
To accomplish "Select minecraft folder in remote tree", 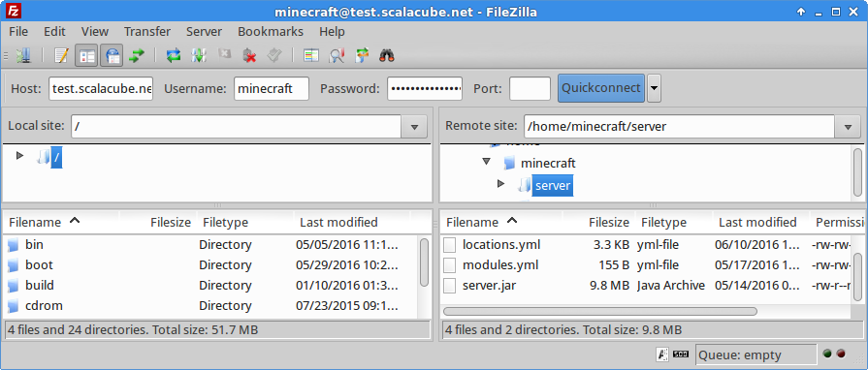I will (548, 163).
